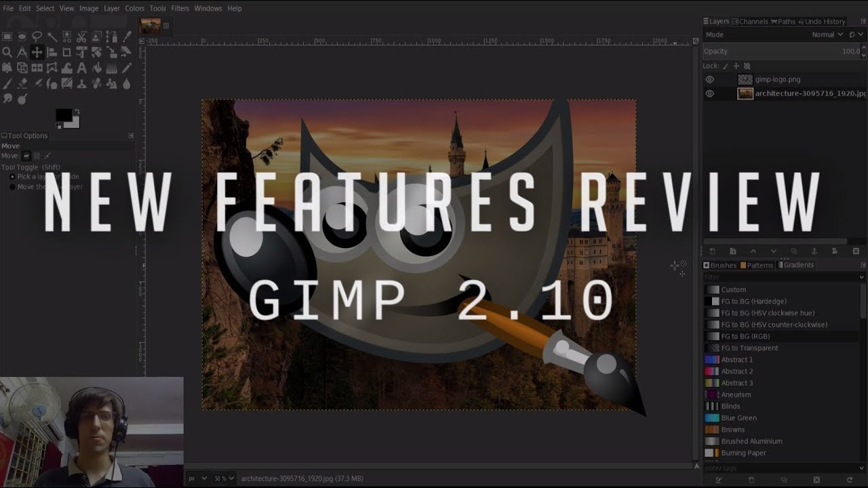Choose the Free Select lasso tool
This screenshot has width=868, height=488.
[37, 37]
